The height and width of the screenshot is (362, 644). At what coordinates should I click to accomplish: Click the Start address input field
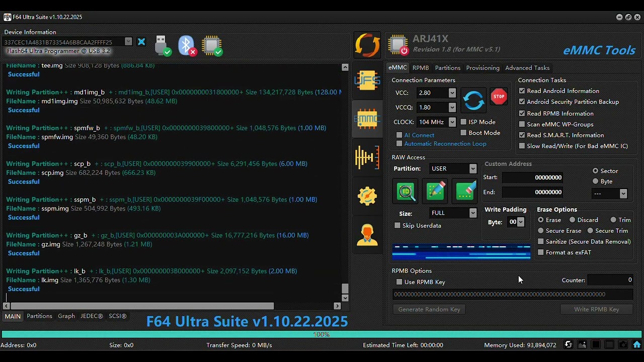click(533, 177)
